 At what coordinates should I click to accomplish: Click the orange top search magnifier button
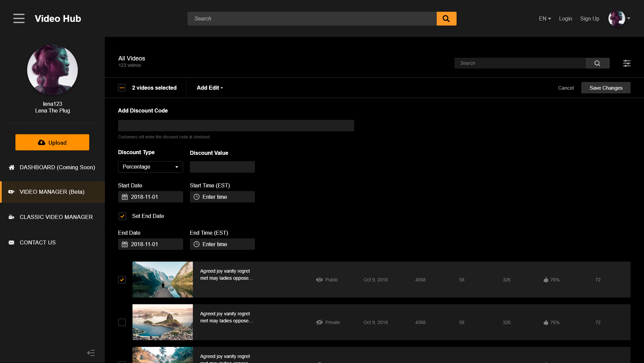coord(446,18)
